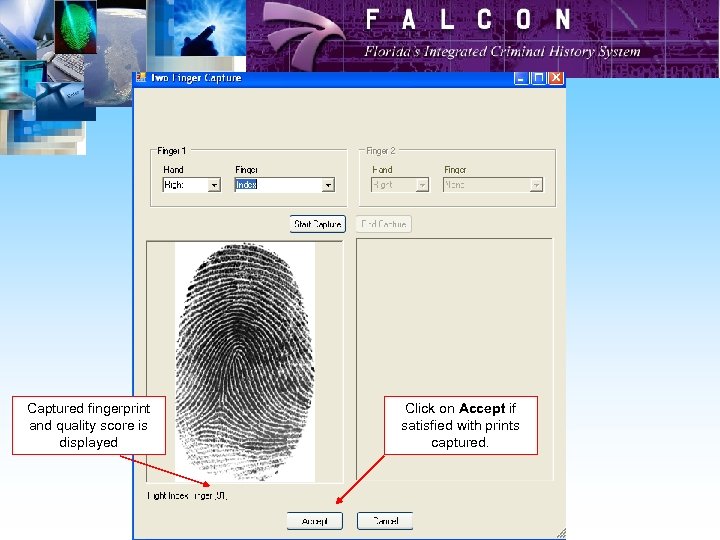
Task: Click the Finger 2 group label
Action: tap(381, 151)
